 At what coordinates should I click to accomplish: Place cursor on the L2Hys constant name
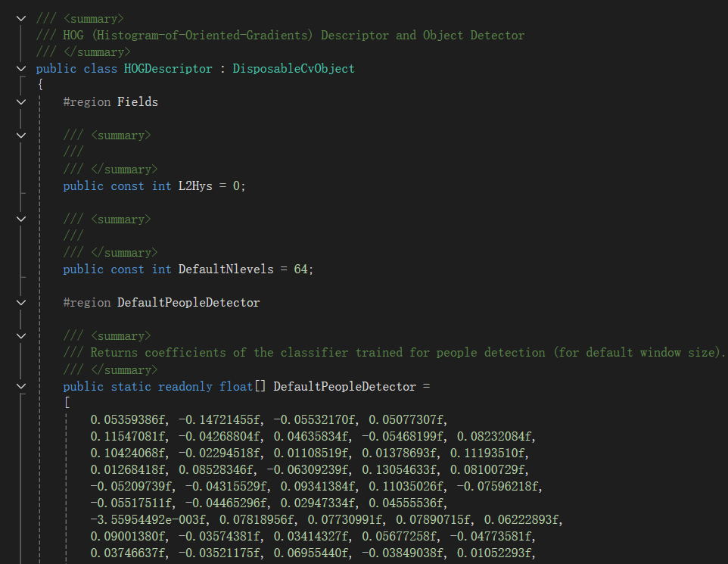pyautogui.click(x=194, y=186)
